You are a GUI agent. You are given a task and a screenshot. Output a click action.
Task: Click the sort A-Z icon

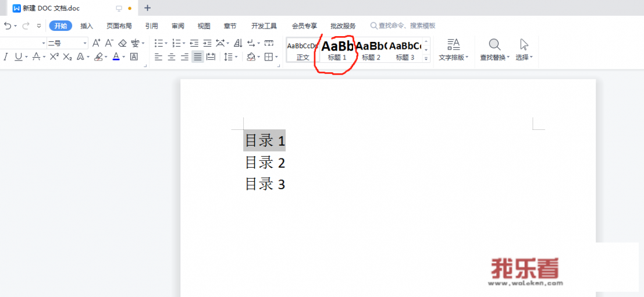pyautogui.click(x=238, y=43)
